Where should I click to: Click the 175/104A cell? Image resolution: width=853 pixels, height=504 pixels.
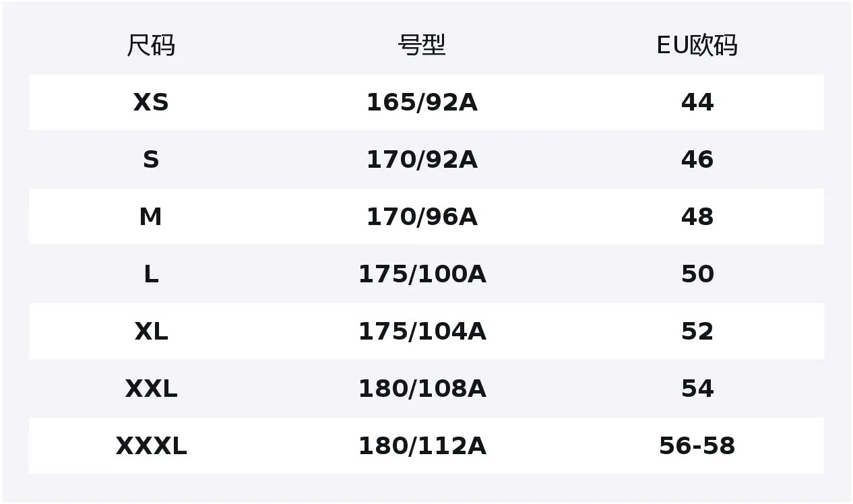click(x=422, y=332)
